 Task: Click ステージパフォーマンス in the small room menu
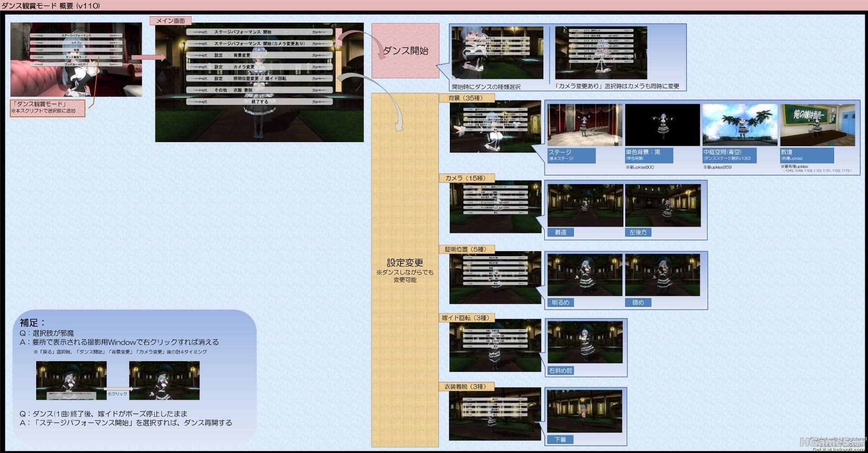76,35
